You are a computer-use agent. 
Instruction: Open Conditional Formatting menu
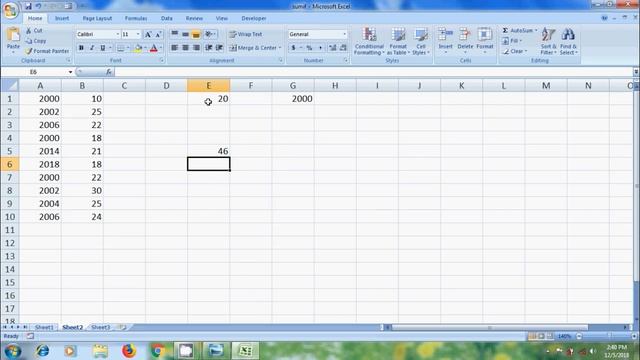(369, 41)
